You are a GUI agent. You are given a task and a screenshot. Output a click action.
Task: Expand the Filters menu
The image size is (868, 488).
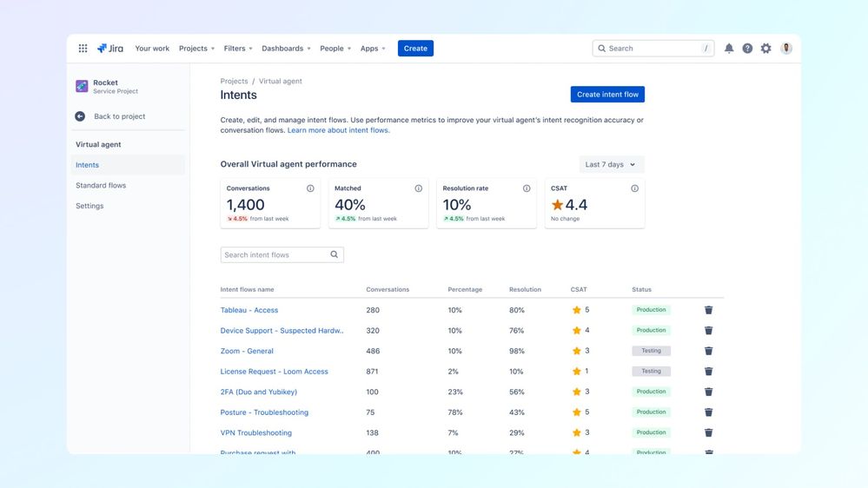coord(238,48)
